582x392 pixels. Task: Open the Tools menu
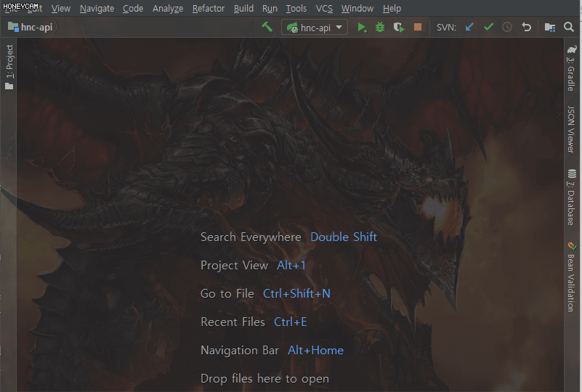click(296, 9)
